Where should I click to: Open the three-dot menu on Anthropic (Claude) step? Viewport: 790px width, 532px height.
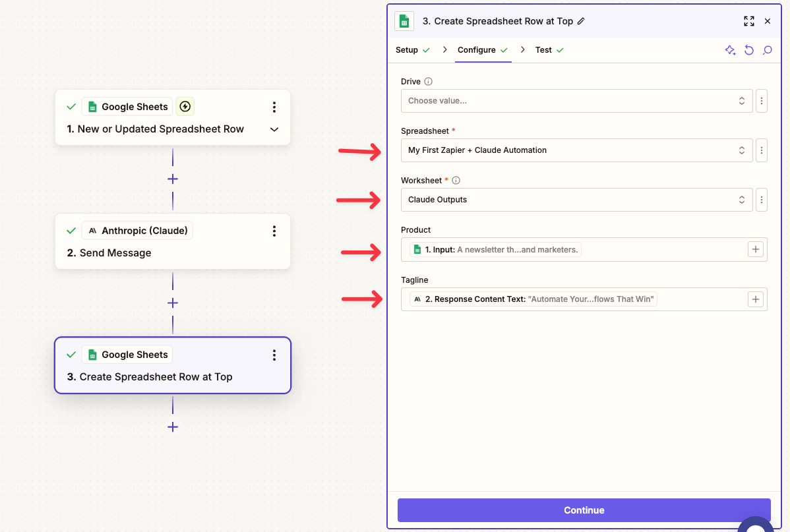(274, 231)
